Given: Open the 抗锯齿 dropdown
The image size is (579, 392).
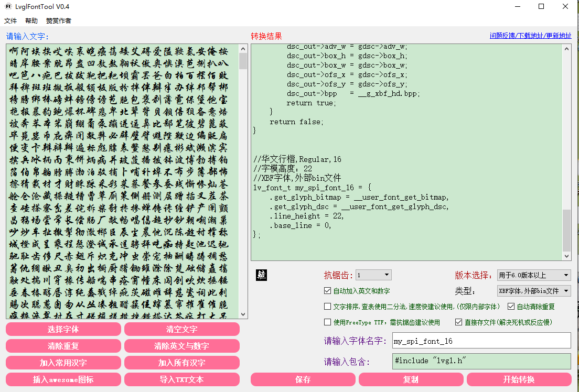Looking at the screenshot, I should tap(373, 275).
